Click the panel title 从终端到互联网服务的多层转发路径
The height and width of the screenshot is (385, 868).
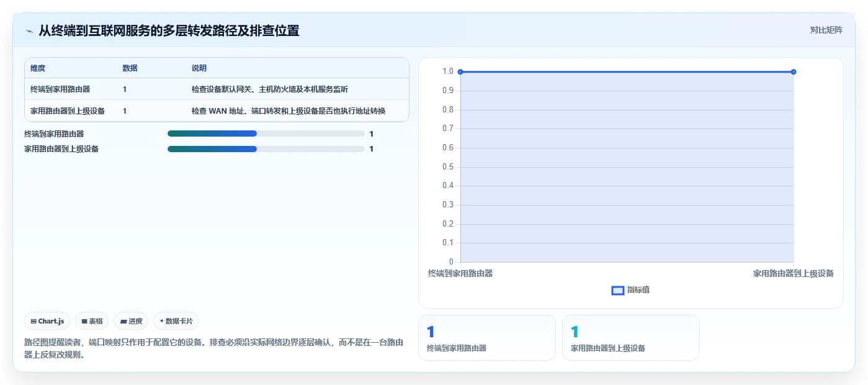(x=169, y=30)
